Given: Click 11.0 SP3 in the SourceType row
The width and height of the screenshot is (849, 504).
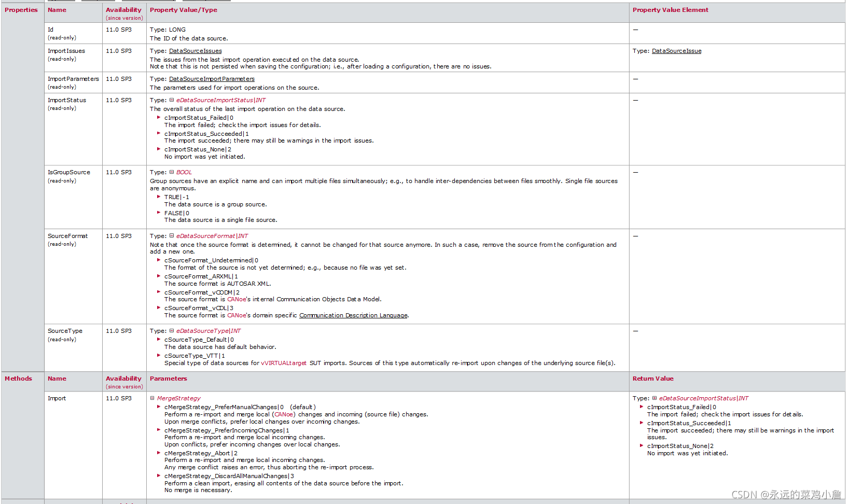Looking at the screenshot, I should [119, 331].
